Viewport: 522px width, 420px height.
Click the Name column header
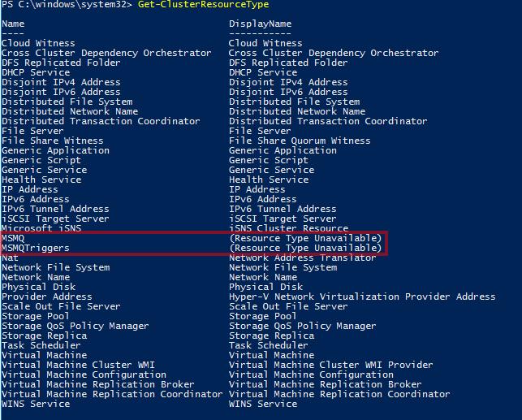click(13, 24)
